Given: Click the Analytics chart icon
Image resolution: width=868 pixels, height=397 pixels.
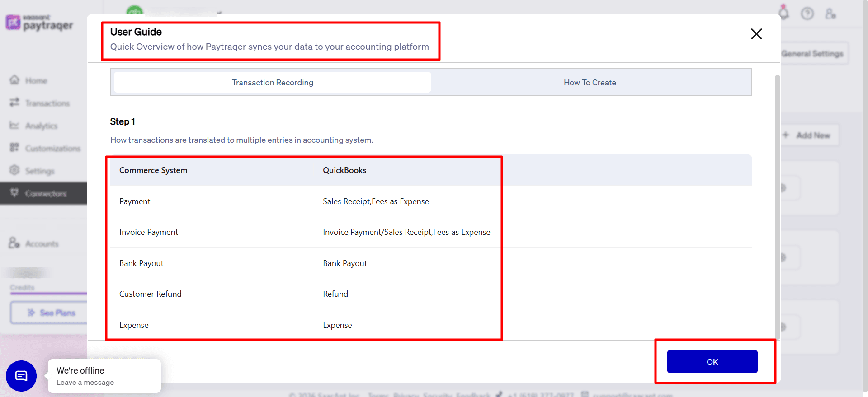Looking at the screenshot, I should 14,125.
